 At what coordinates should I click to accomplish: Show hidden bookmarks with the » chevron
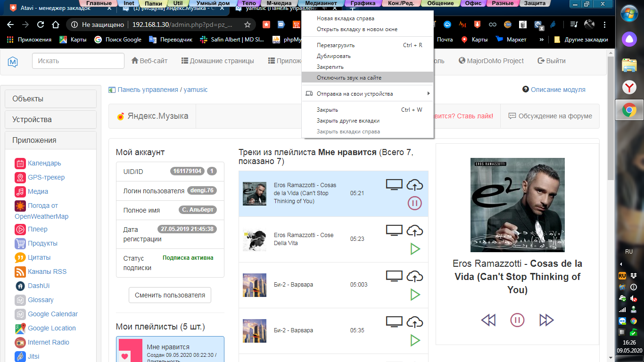click(x=541, y=40)
